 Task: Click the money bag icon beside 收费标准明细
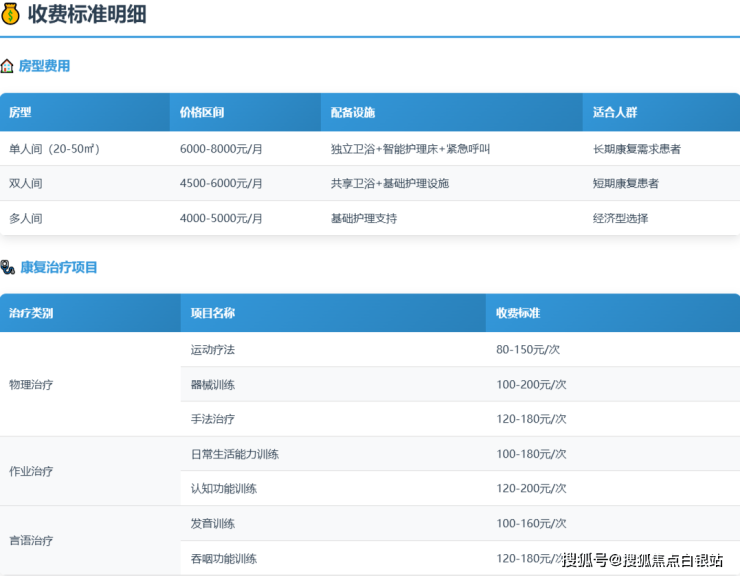(11, 15)
